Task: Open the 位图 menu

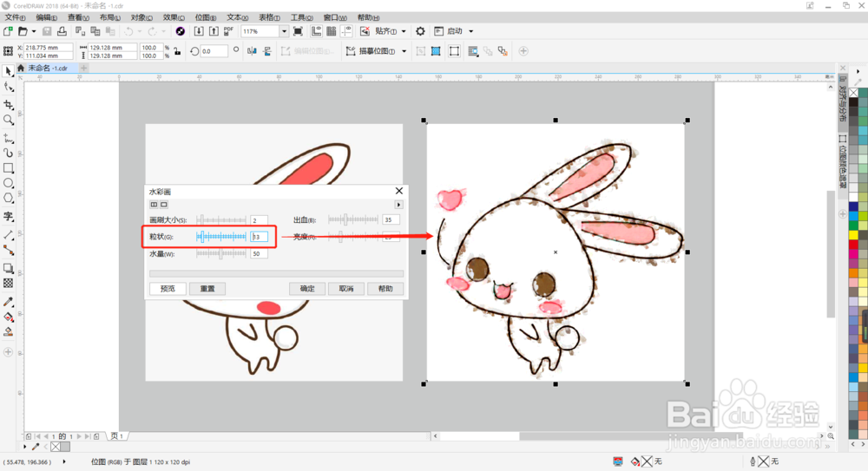Action: tap(206, 17)
